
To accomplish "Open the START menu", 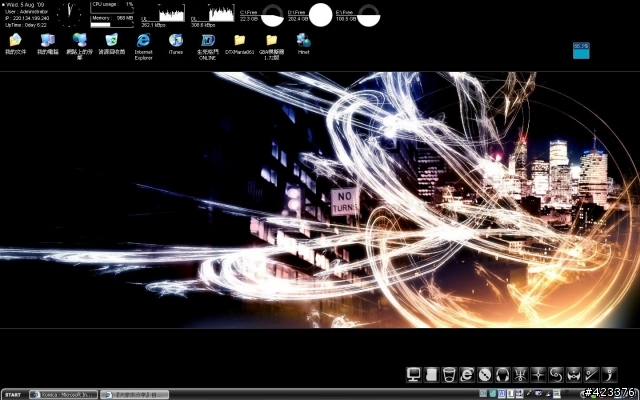I will pyautogui.click(x=13, y=395).
